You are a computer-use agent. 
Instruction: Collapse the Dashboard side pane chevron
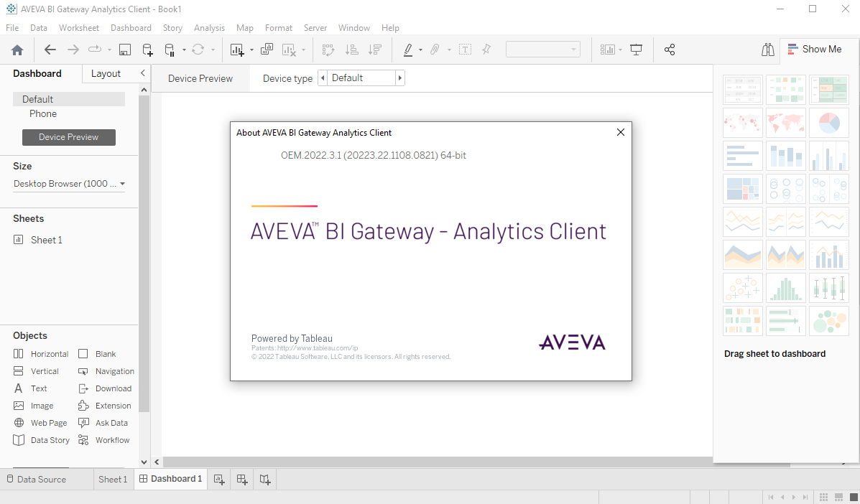(x=142, y=73)
